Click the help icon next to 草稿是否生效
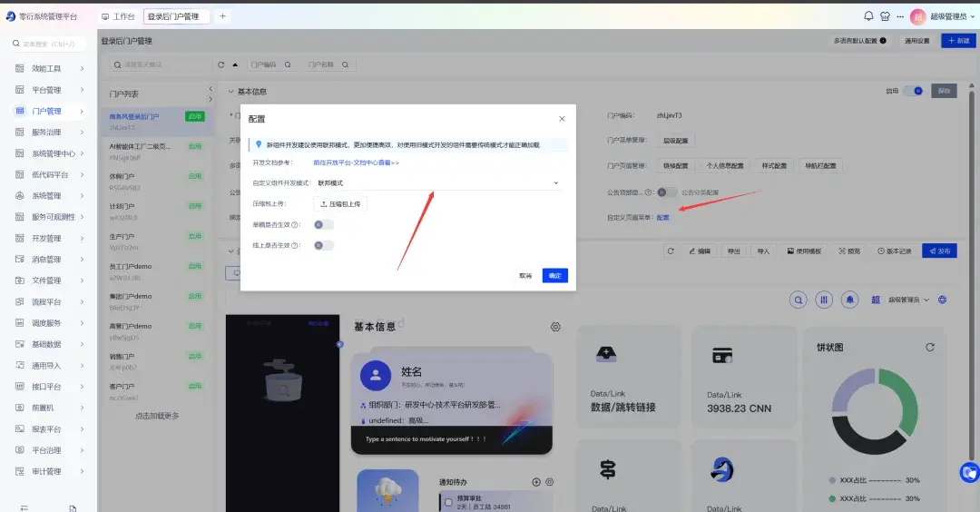Image resolution: width=980 pixels, height=512 pixels. (x=295, y=225)
